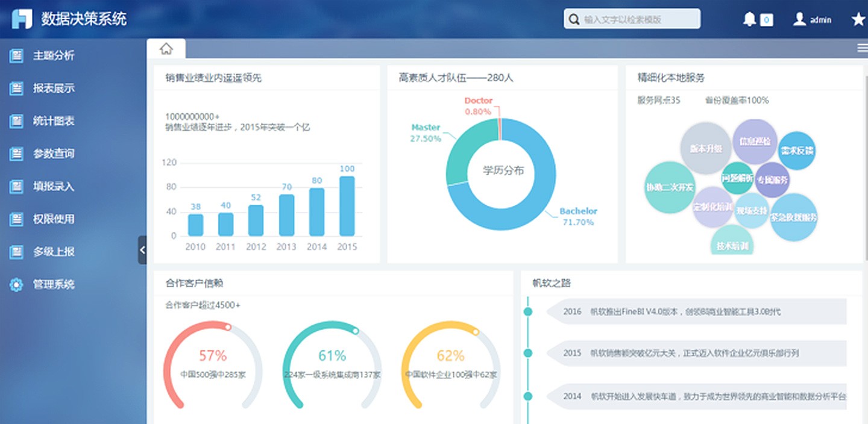Click icon beside 主题分析
Screen dimensions: 868x424
point(16,55)
